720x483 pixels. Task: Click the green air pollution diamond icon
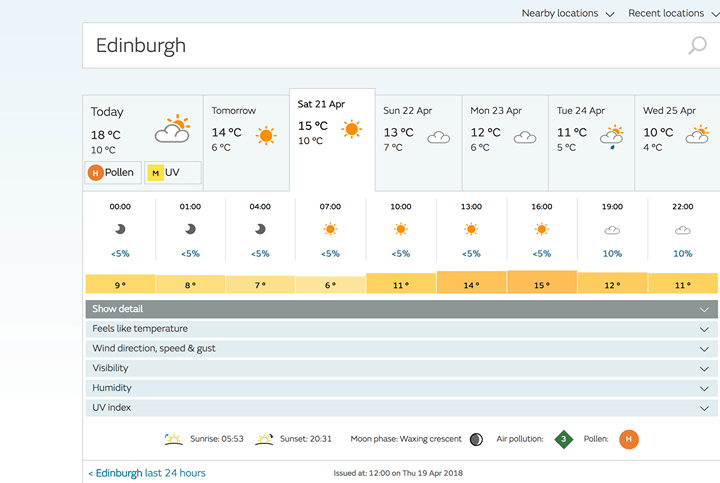click(564, 439)
